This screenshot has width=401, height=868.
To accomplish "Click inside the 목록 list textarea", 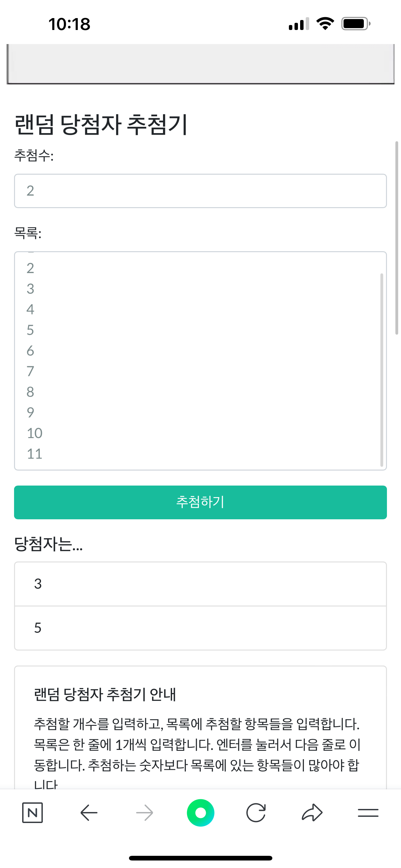I will 200,361.
